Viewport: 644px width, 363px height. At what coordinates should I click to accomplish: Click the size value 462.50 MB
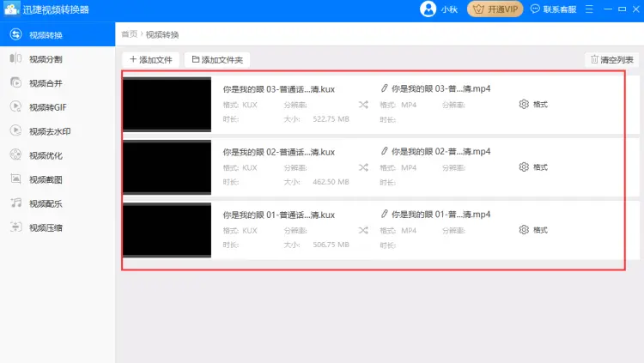point(331,182)
